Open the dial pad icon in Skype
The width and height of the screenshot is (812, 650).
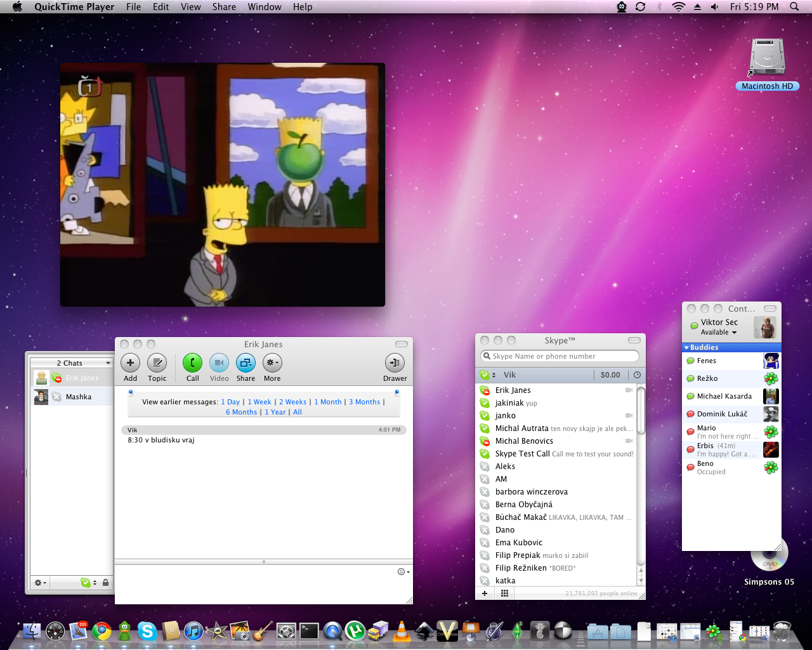tap(504, 594)
